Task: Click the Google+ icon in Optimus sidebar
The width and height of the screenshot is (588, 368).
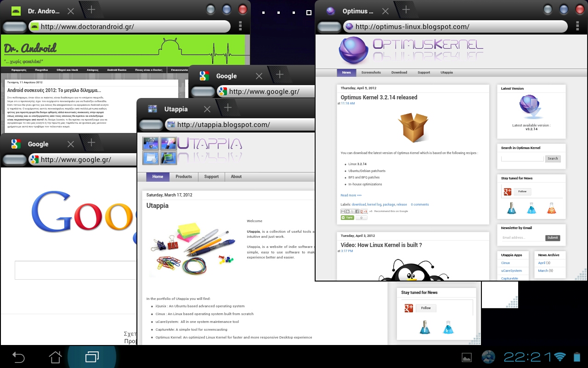Action: tap(508, 191)
